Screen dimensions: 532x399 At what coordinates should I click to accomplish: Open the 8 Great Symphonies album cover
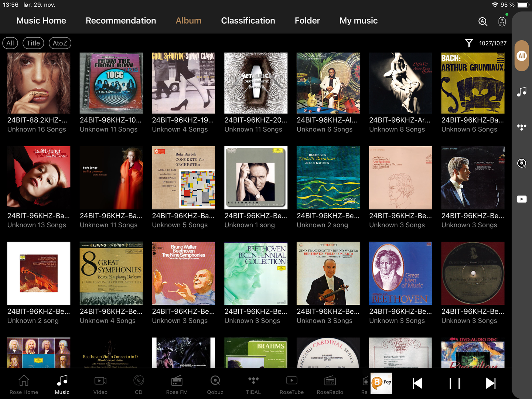point(111,273)
